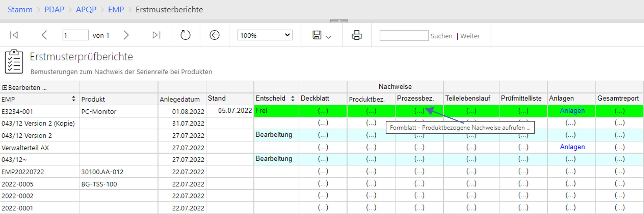Open Deckblatt (...) for 043/12 Version 2
The width and height of the screenshot is (644, 214).
click(323, 135)
